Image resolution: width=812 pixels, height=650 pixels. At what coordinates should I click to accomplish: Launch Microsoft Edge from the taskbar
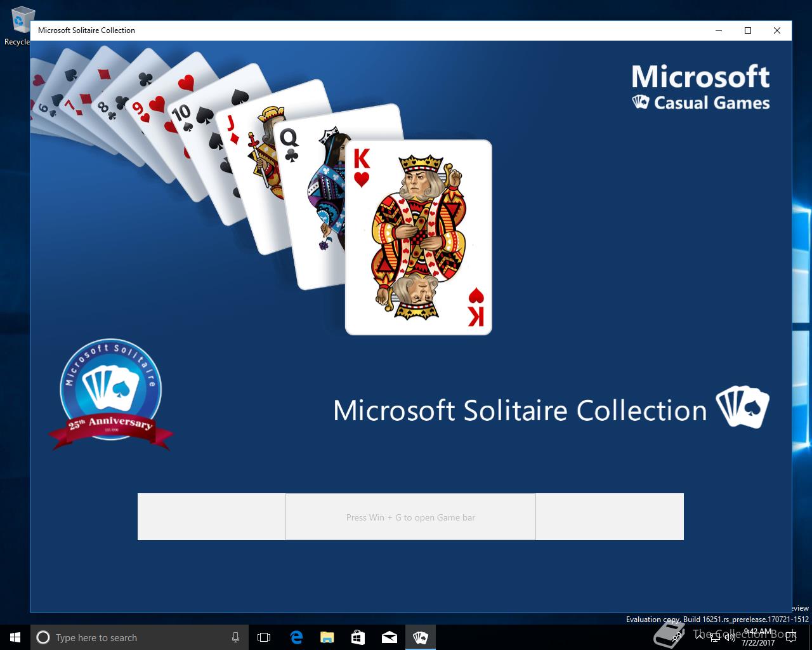pyautogui.click(x=296, y=637)
